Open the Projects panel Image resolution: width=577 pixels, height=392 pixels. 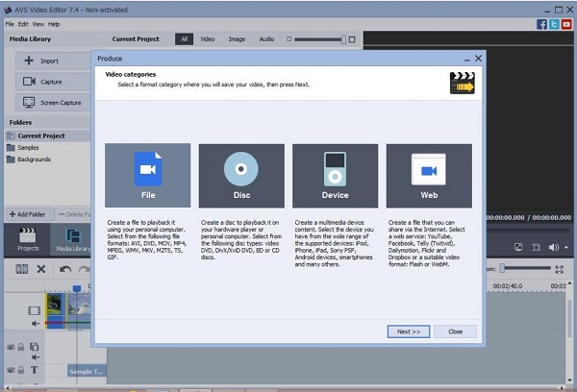[x=28, y=240]
